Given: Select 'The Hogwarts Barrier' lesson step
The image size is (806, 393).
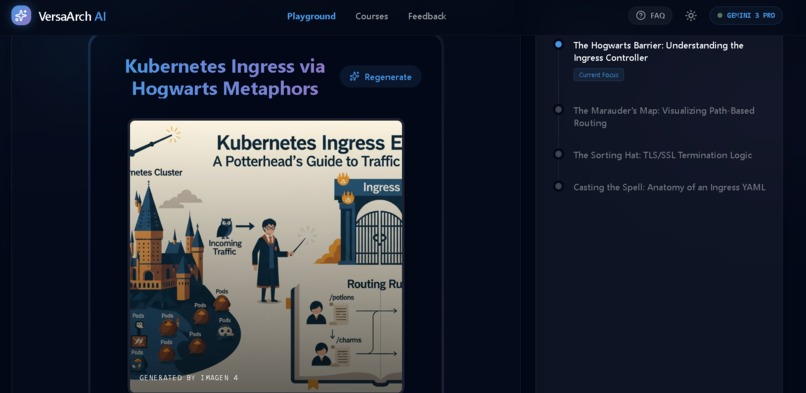Looking at the screenshot, I should coord(658,51).
